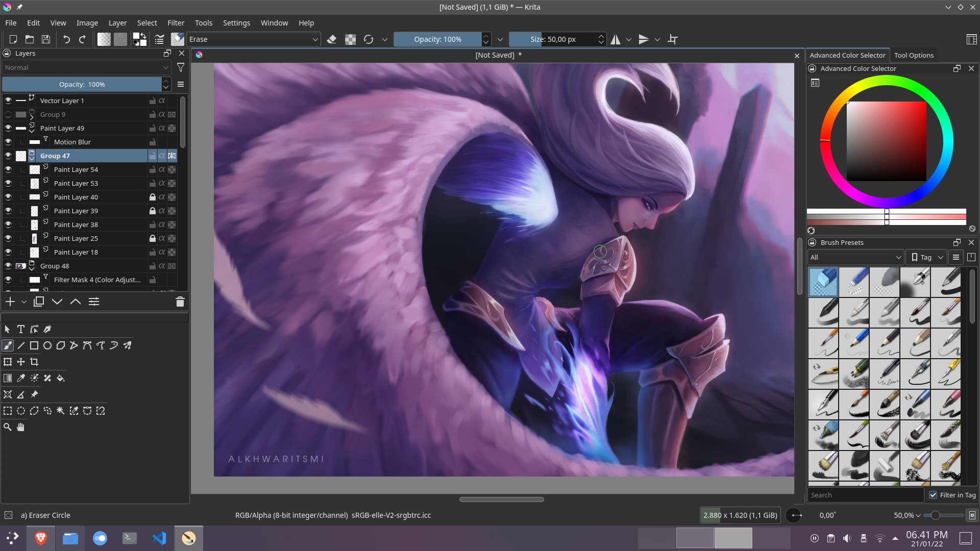Expand Group 9 arrow
980x551 pixels.
[x=32, y=117]
